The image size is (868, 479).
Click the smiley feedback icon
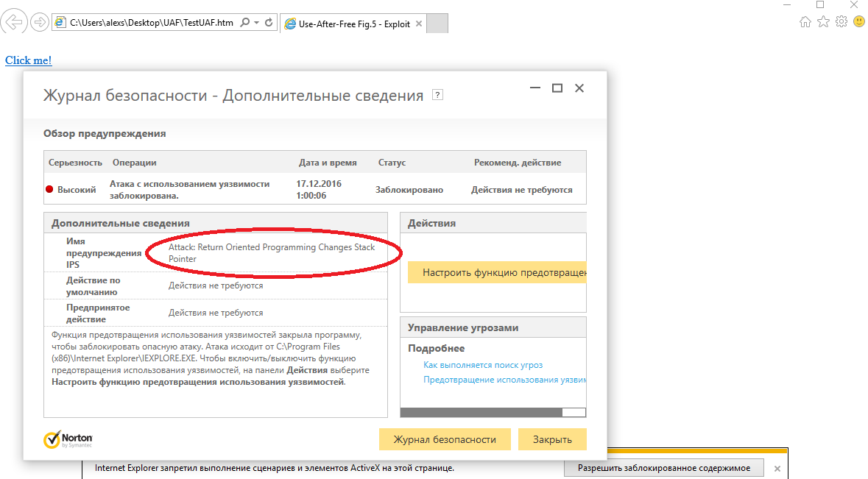[x=859, y=21]
